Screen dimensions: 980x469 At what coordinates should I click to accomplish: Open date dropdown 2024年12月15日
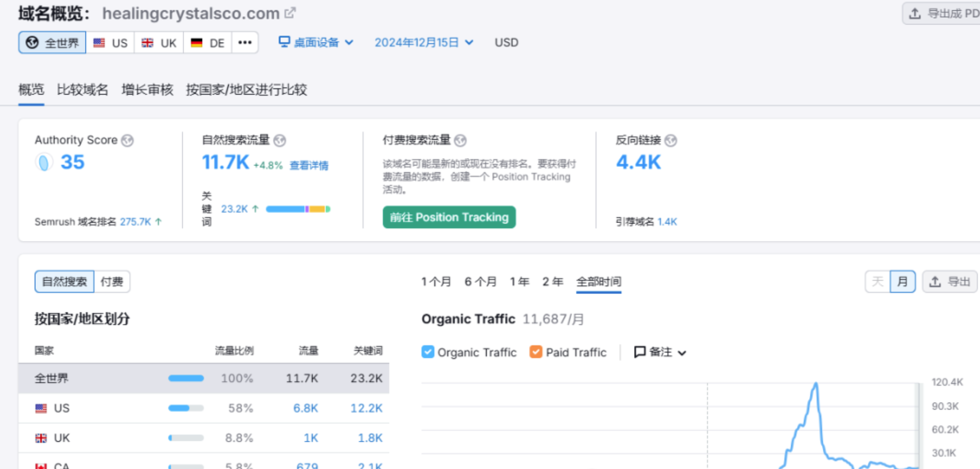click(424, 42)
